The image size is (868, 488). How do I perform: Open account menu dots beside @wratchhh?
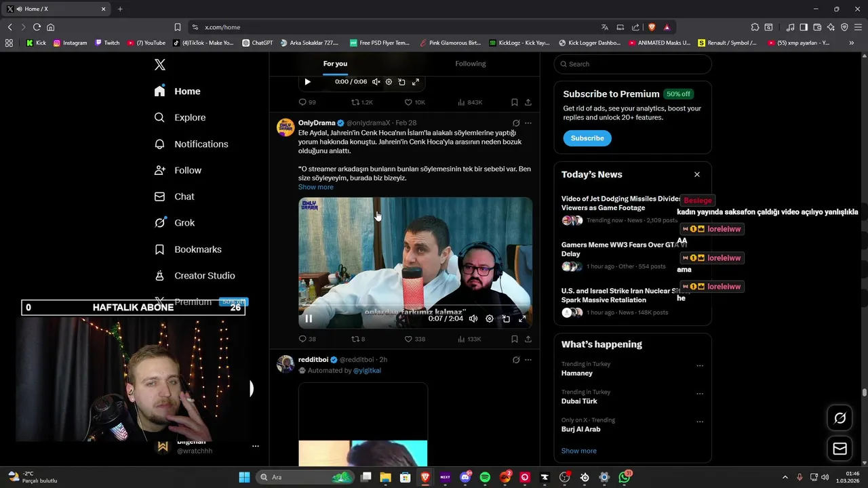256,446
